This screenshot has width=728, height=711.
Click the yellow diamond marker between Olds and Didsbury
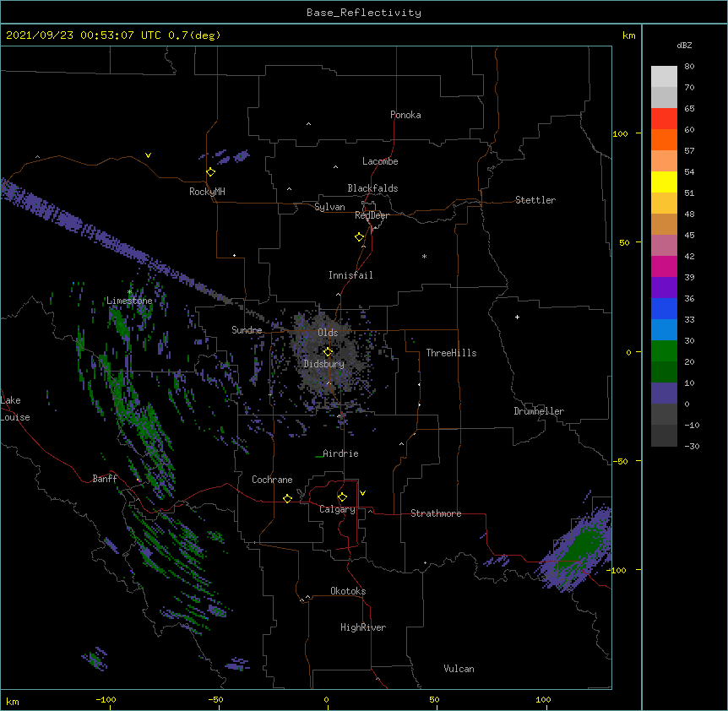coord(329,352)
